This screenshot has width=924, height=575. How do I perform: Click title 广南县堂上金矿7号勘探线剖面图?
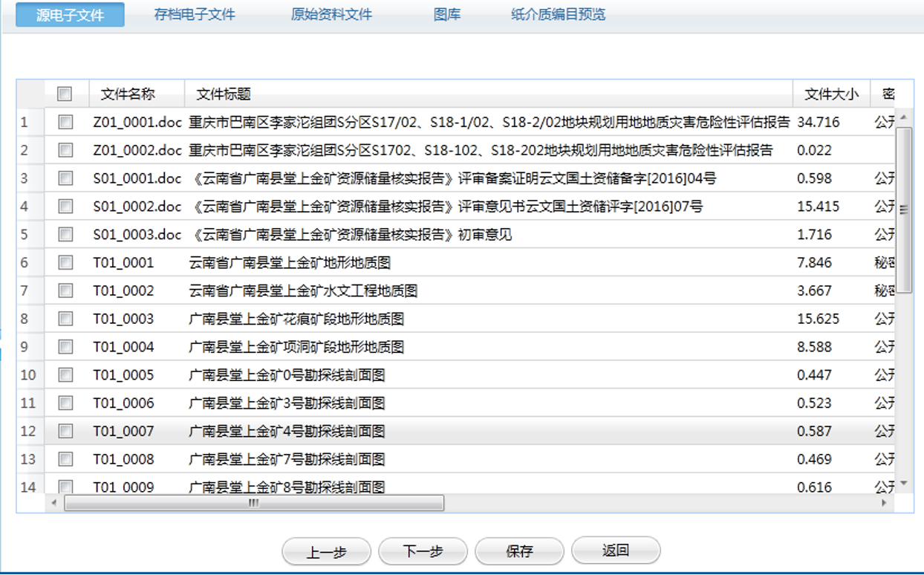tap(287, 459)
